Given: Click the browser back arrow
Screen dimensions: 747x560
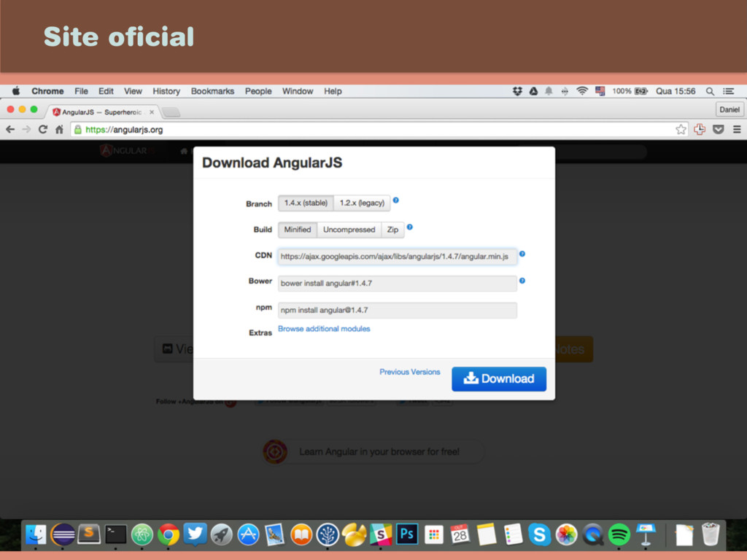Looking at the screenshot, I should (x=10, y=129).
